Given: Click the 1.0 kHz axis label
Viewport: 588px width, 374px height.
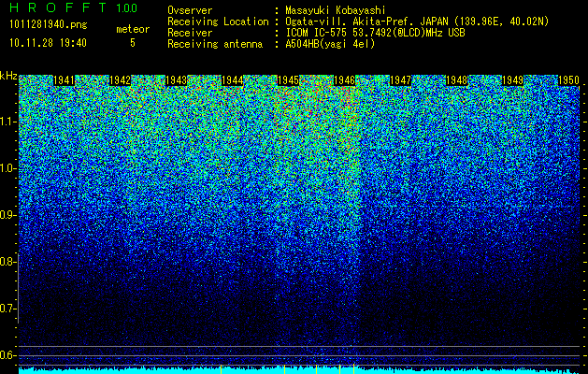Looking at the screenshot, I should pyautogui.click(x=7, y=169).
